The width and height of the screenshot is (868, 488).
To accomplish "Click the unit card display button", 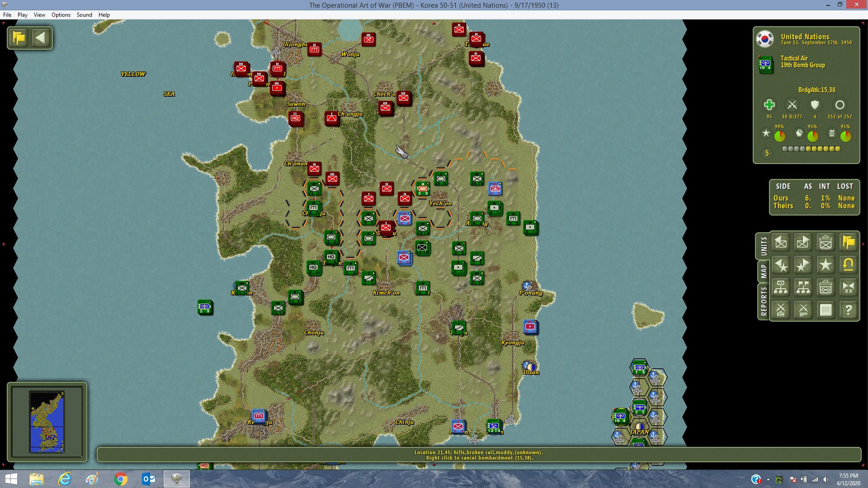I will 826,310.
